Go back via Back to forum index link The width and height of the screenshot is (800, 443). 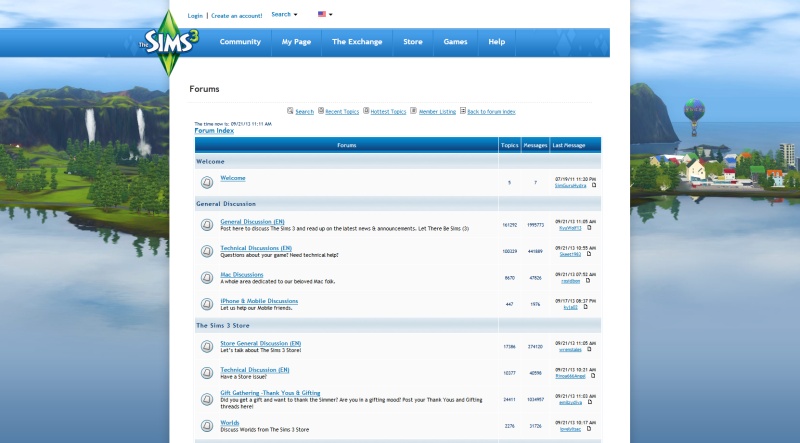coord(491,112)
